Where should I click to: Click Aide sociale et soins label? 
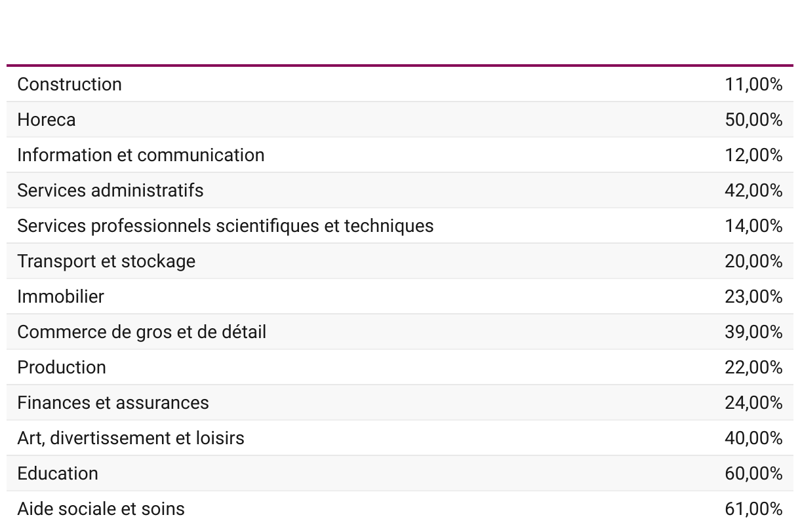tap(101, 509)
